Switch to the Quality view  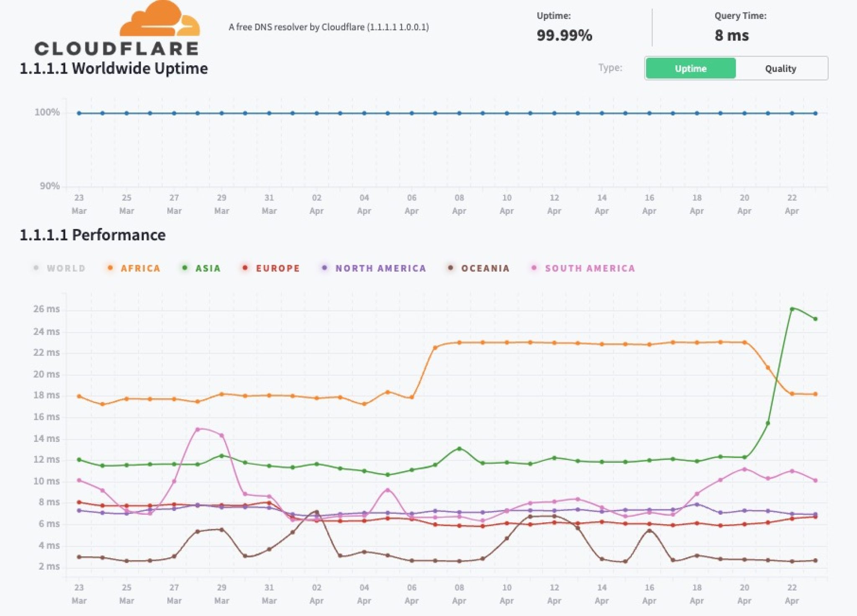coord(780,69)
